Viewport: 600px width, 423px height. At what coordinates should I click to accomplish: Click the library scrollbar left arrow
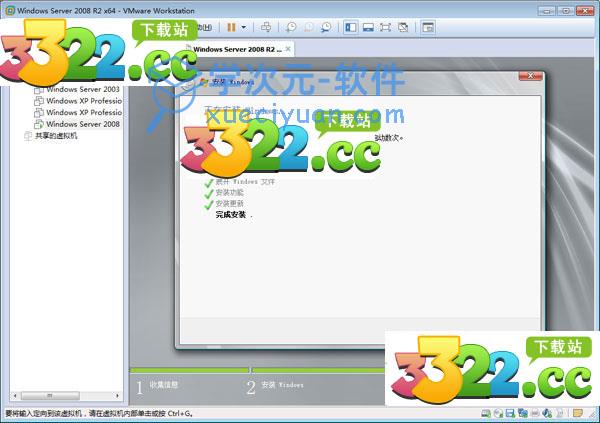(x=15, y=395)
